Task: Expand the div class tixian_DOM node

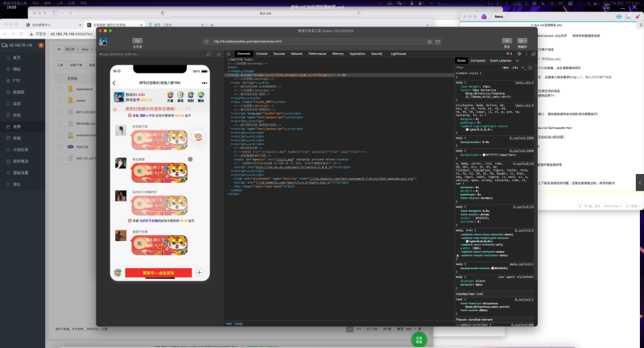Action: [x=233, y=101]
